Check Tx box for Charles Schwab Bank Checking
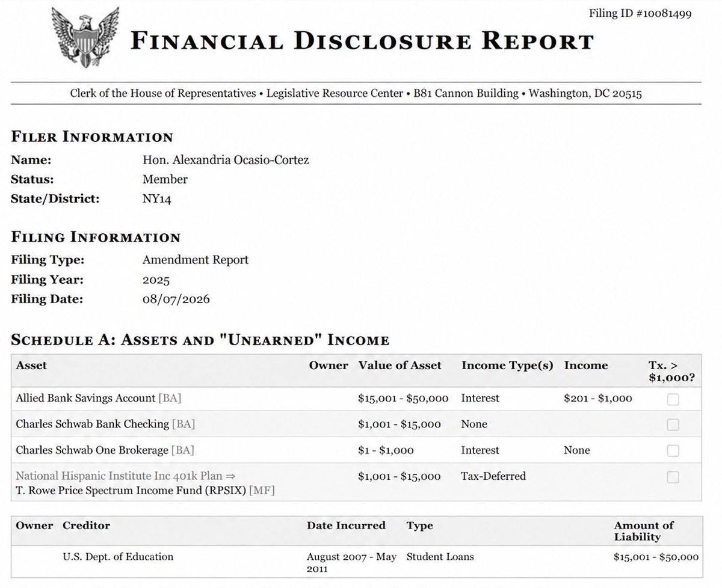The height and width of the screenshot is (588, 722). tap(673, 424)
